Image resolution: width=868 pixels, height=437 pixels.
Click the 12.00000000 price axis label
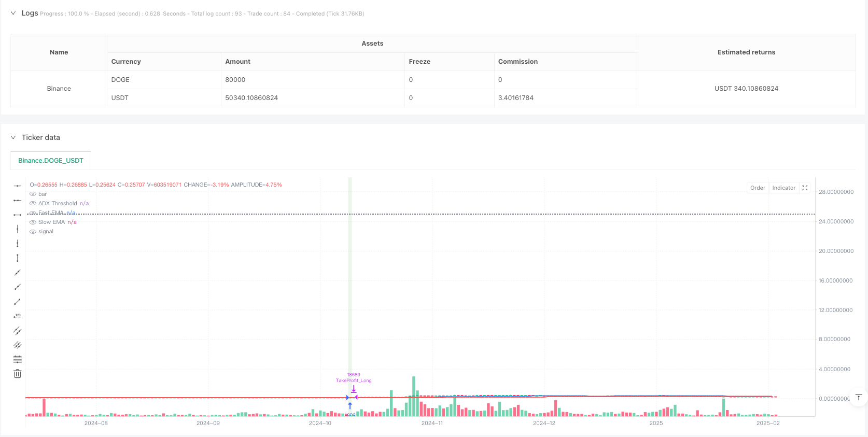pos(836,310)
